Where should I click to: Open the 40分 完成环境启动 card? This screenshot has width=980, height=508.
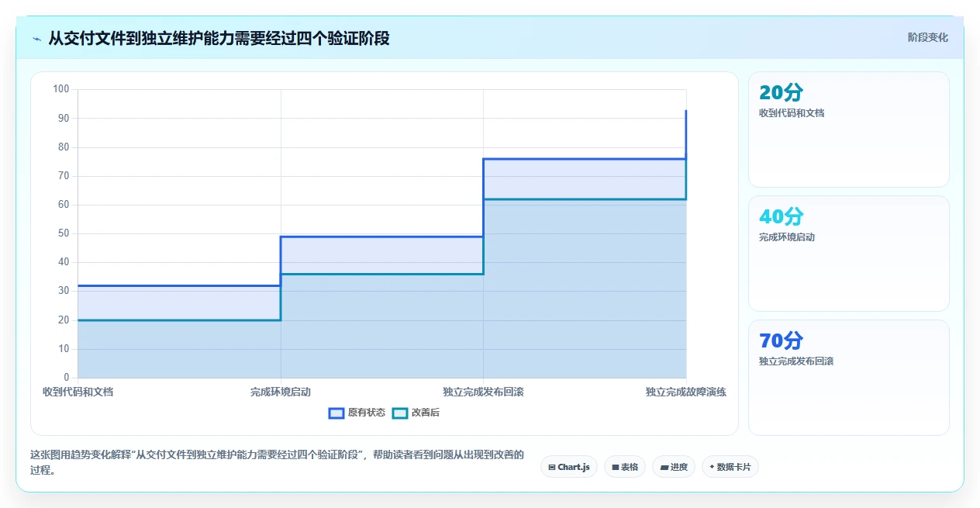tap(848, 254)
